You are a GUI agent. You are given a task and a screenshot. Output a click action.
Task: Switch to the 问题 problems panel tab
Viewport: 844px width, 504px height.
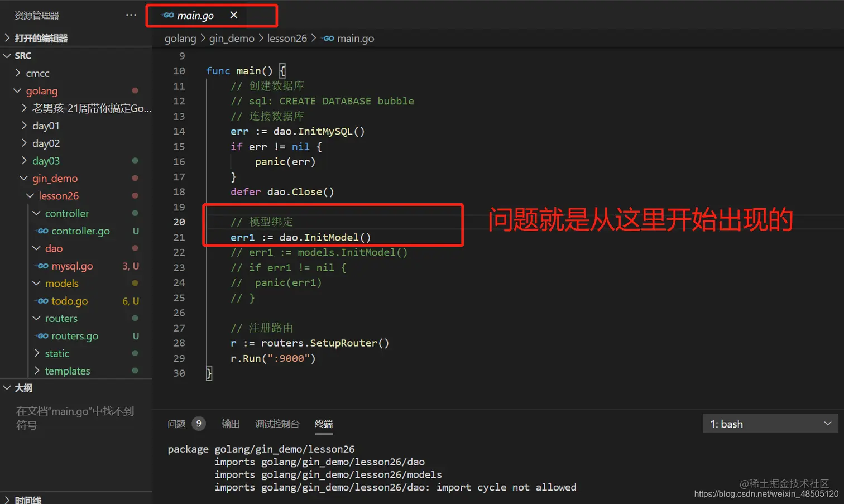[x=176, y=424]
